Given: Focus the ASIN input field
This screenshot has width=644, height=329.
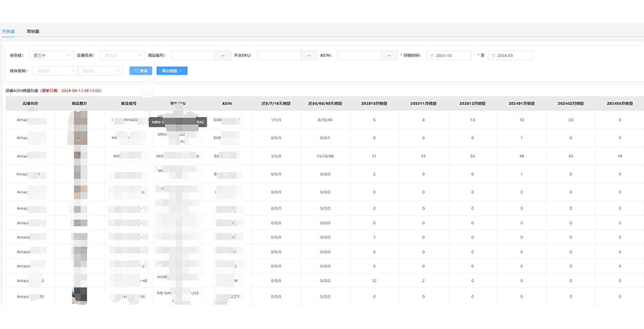Looking at the screenshot, I should point(360,56).
